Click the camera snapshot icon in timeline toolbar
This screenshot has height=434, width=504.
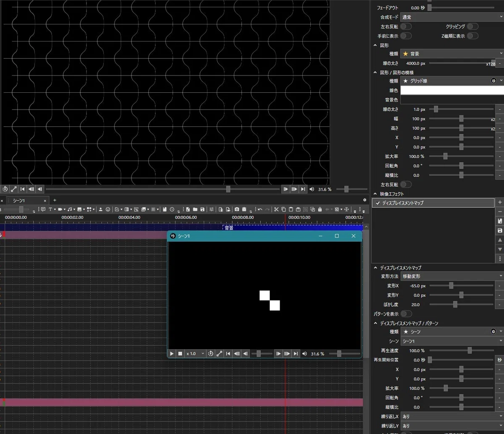237,209
